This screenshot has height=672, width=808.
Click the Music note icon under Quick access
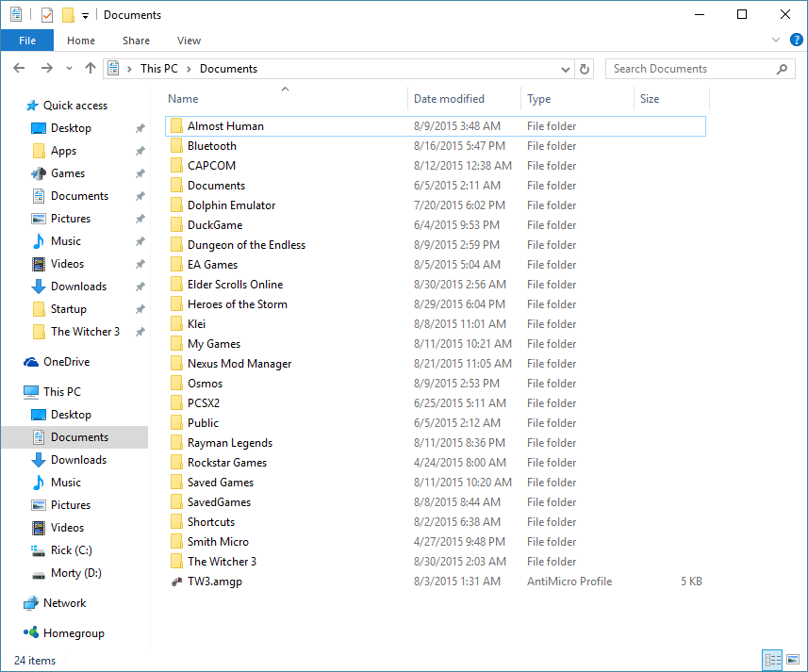pos(39,241)
